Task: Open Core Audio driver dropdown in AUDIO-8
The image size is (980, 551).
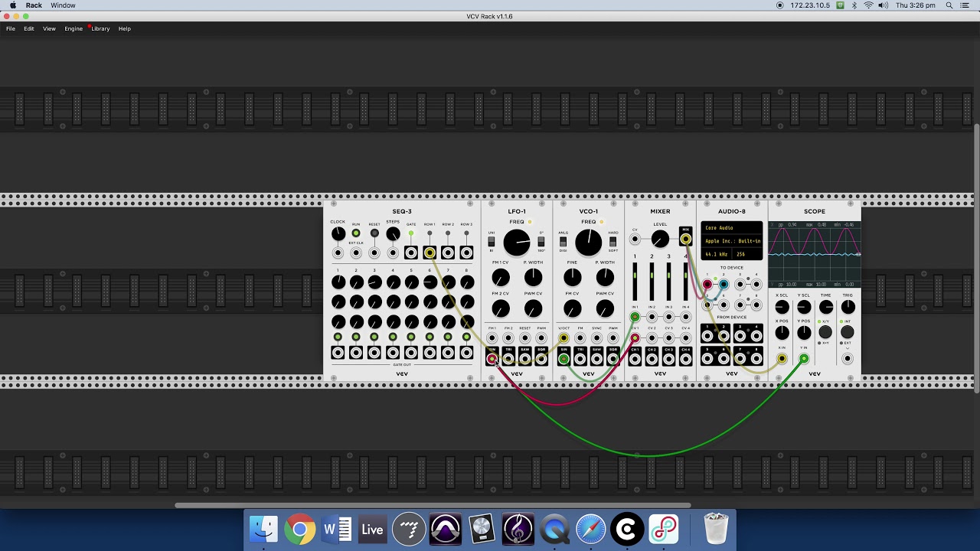Action: tap(732, 227)
